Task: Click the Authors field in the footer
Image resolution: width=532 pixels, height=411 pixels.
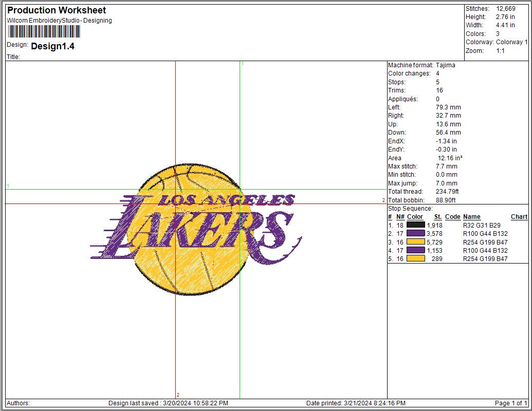Action: coord(18,404)
